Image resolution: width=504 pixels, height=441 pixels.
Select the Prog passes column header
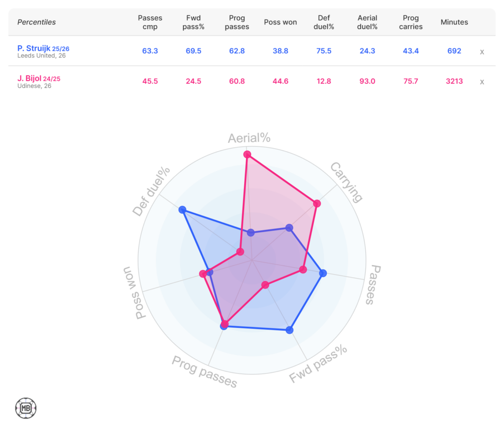[x=237, y=22]
